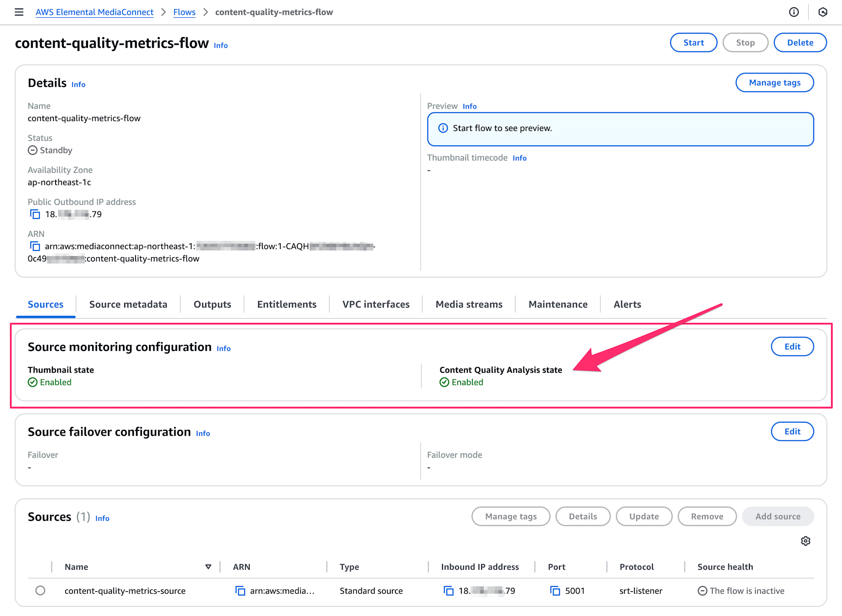842x616 pixels.
Task: Select the content-quality-metrics-source radio button
Action: tap(40, 590)
